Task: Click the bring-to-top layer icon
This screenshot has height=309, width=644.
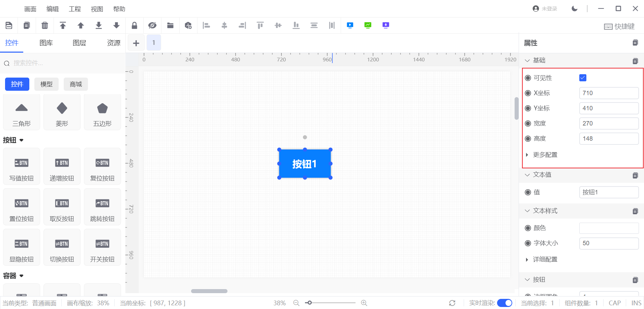Action: point(63,25)
